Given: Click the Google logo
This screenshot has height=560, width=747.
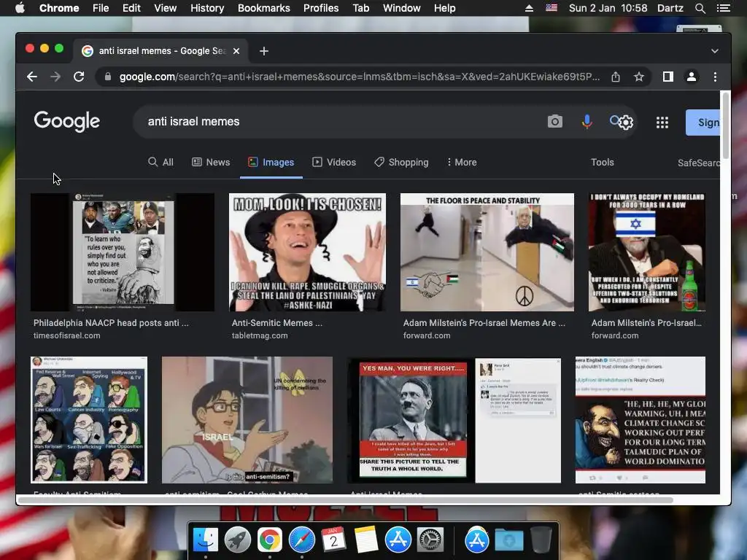Looking at the screenshot, I should 67,122.
